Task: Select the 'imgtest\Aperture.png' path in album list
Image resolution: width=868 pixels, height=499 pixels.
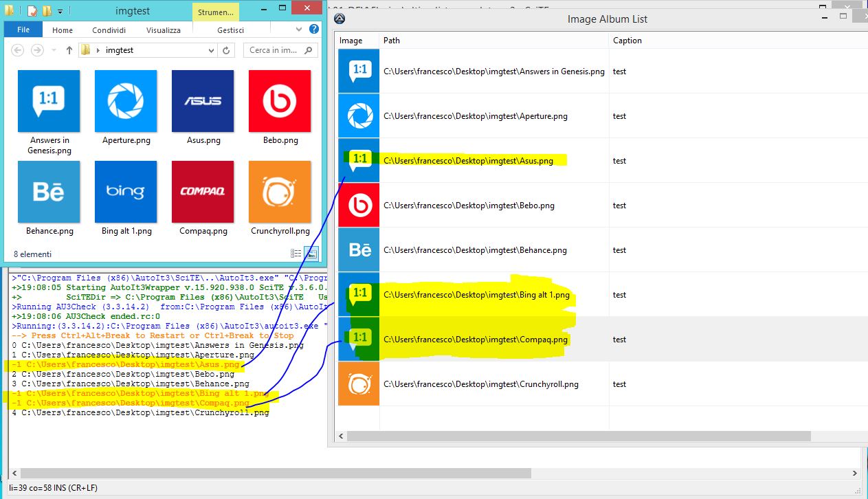Action: point(476,116)
